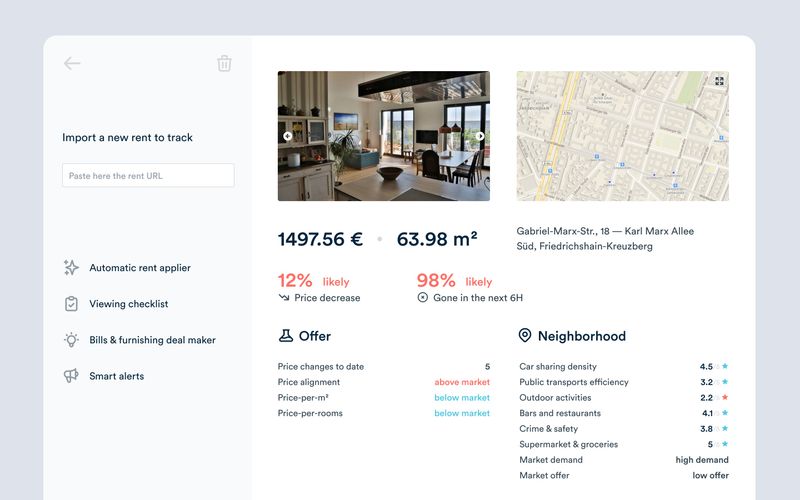Click the Automatic rent applier sparkle icon
The image size is (800, 500).
71,268
